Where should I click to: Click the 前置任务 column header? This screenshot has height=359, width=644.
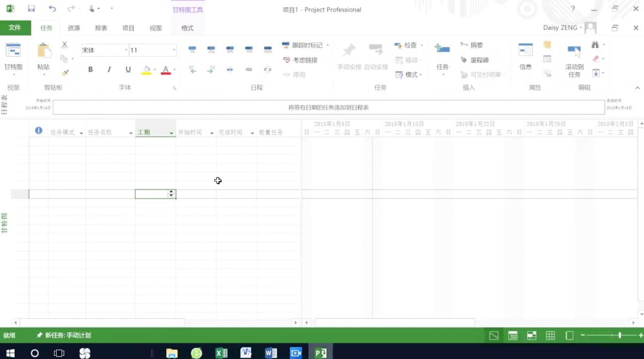click(271, 132)
